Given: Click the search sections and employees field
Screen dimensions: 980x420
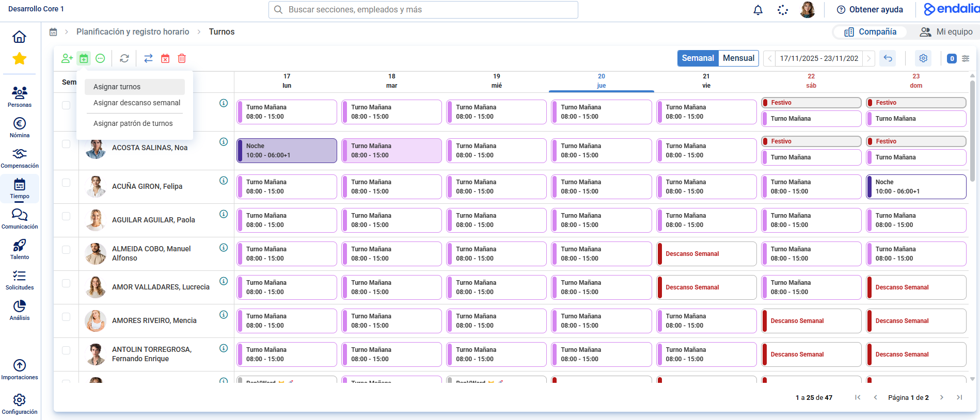Looking at the screenshot, I should (x=423, y=10).
